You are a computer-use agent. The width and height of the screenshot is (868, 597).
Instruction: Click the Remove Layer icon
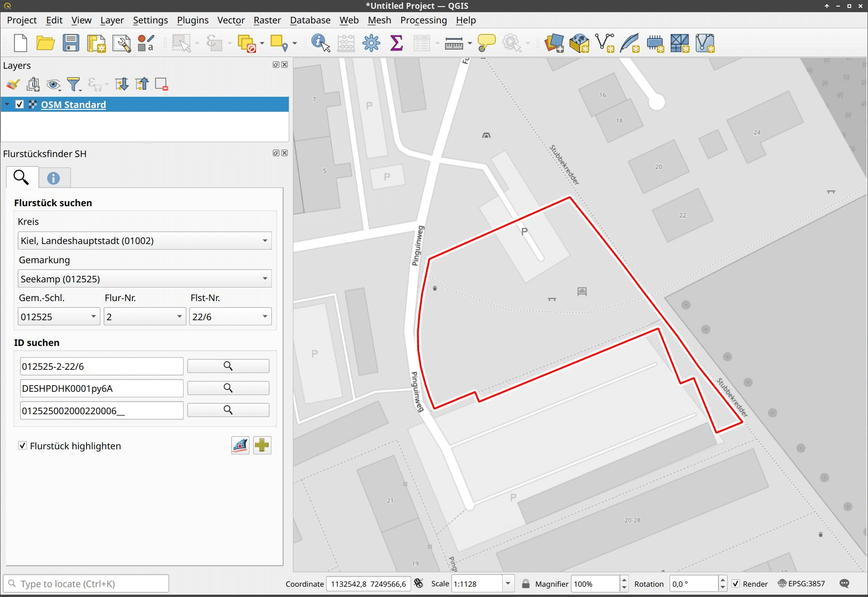click(x=161, y=84)
